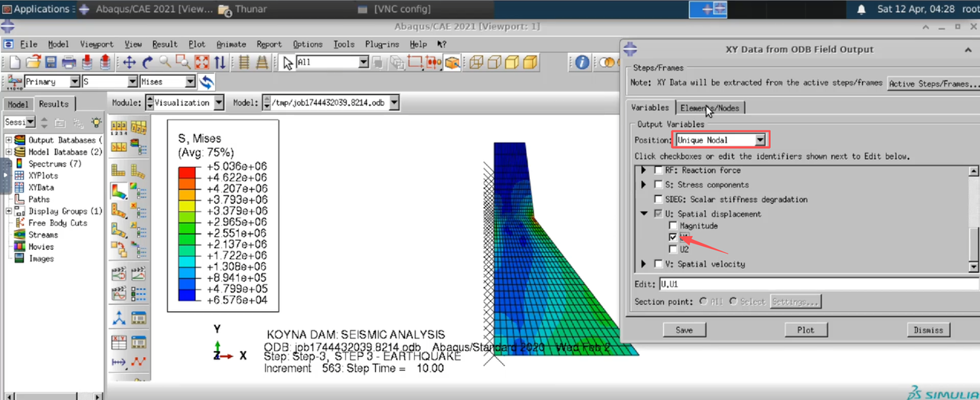Tick the SDEG scalar stiffness degradation checkbox
Viewport: 980px width, 400px height.
(658, 200)
